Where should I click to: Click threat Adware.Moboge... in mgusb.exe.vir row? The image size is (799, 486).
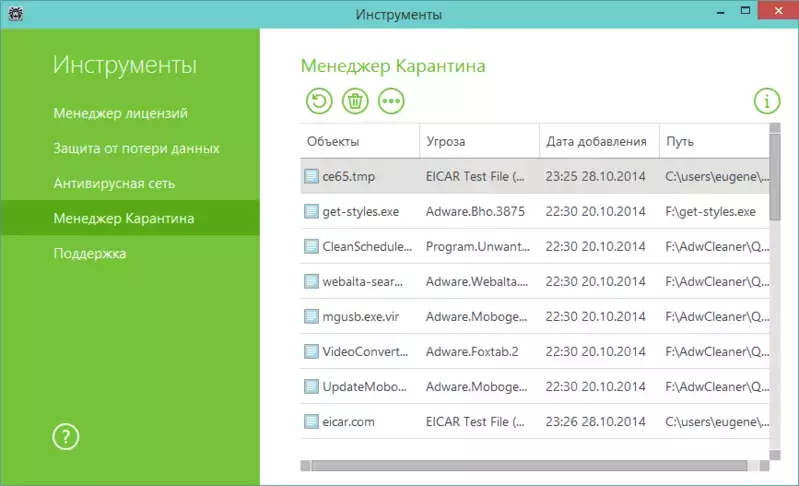pyautogui.click(x=476, y=316)
